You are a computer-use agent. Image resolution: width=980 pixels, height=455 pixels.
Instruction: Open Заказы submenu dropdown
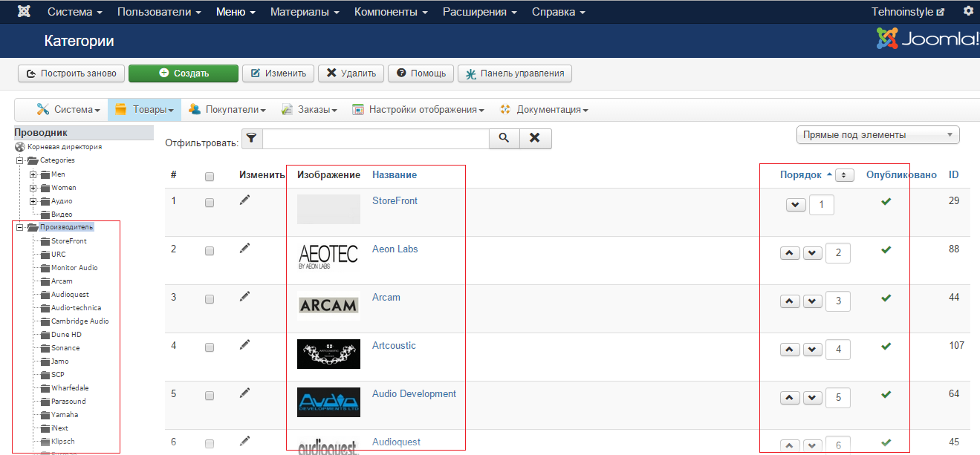[309, 110]
